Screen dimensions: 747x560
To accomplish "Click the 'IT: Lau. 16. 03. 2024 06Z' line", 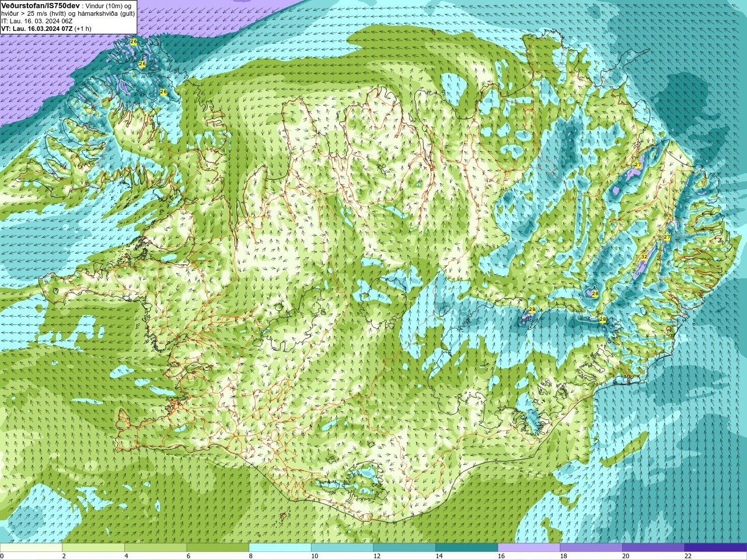I will (37, 21).
